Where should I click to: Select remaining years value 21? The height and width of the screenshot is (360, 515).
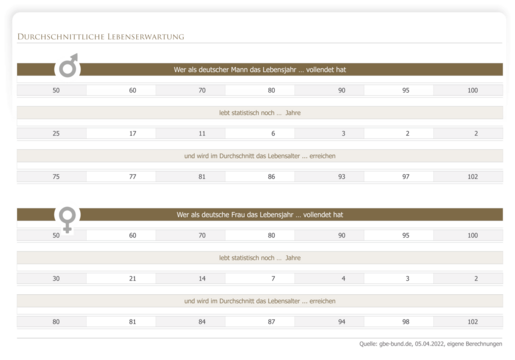[133, 278]
